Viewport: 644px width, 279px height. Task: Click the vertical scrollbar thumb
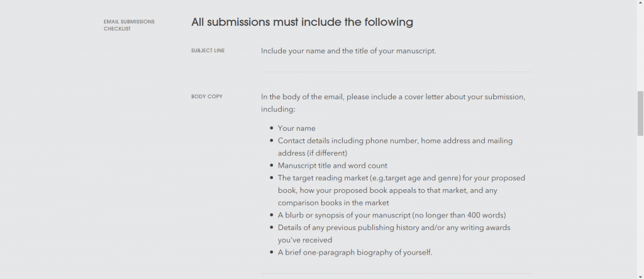640,113
